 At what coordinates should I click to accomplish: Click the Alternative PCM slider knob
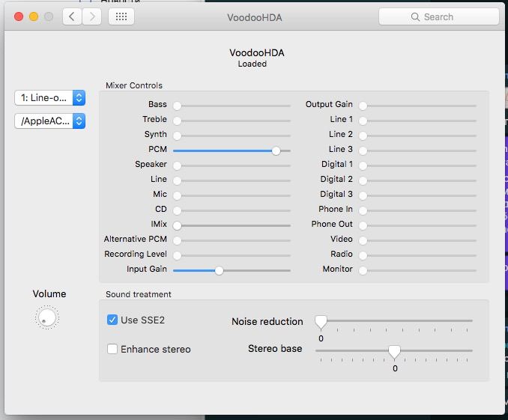click(178, 240)
